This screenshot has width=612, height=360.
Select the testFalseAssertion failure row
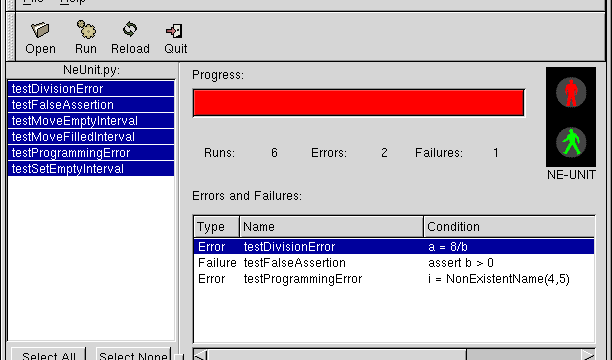pos(394,263)
